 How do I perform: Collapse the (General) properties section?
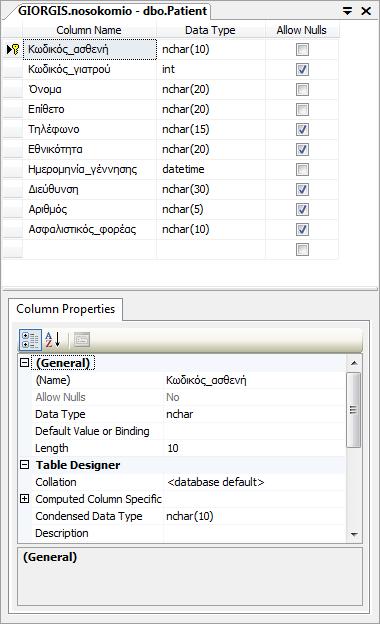[x=25, y=363]
